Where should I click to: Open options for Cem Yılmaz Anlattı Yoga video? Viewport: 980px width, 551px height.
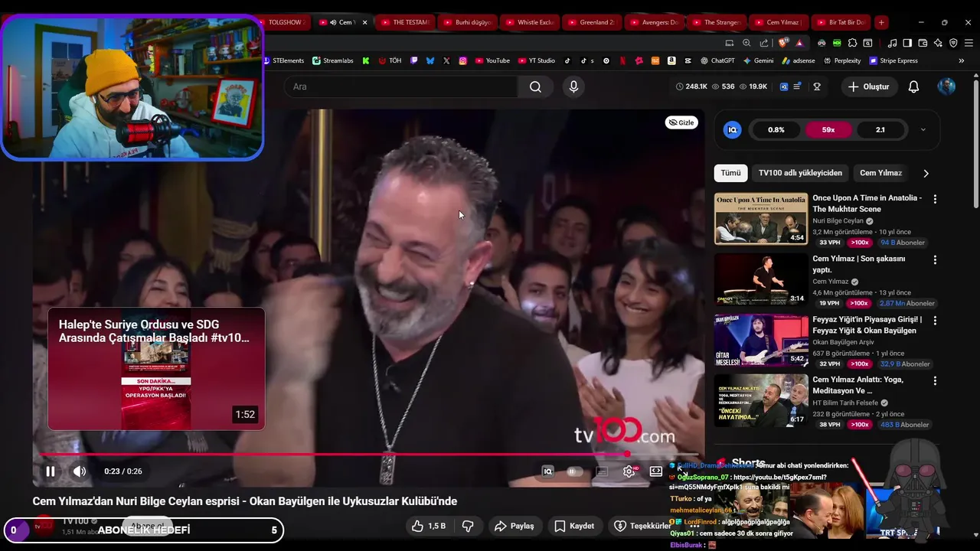pos(935,380)
